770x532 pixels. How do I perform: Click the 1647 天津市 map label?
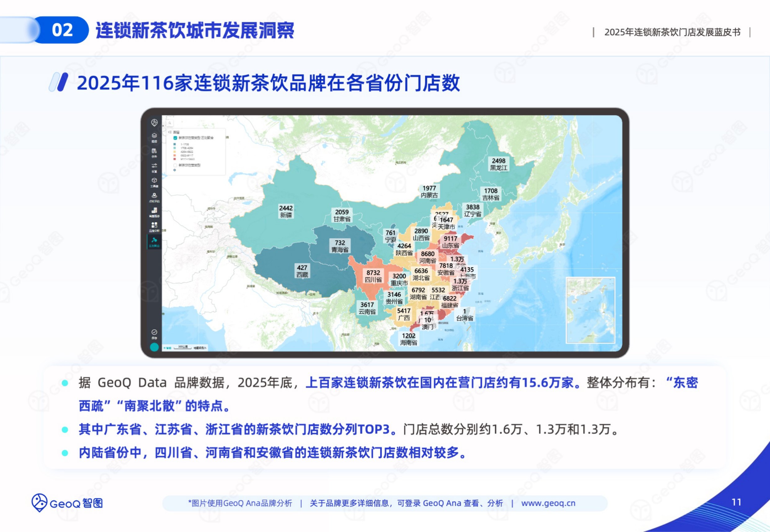446,223
